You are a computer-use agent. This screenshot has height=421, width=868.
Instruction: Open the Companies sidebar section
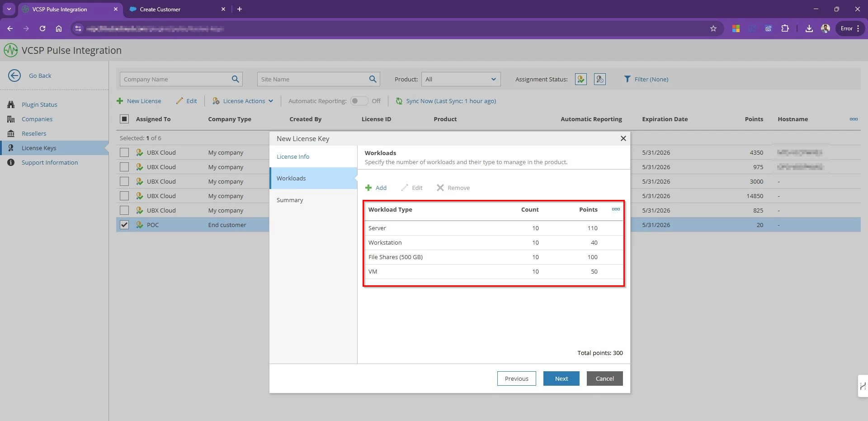coord(37,119)
